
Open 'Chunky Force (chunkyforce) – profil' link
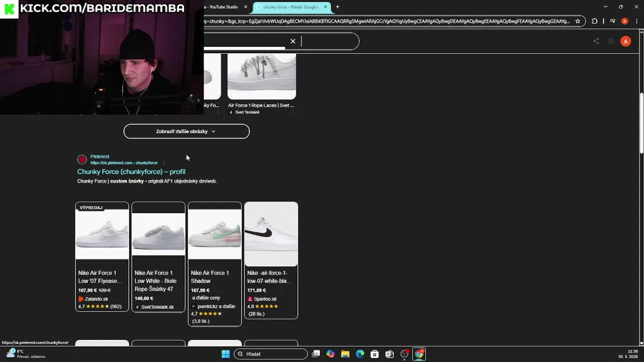(x=131, y=172)
